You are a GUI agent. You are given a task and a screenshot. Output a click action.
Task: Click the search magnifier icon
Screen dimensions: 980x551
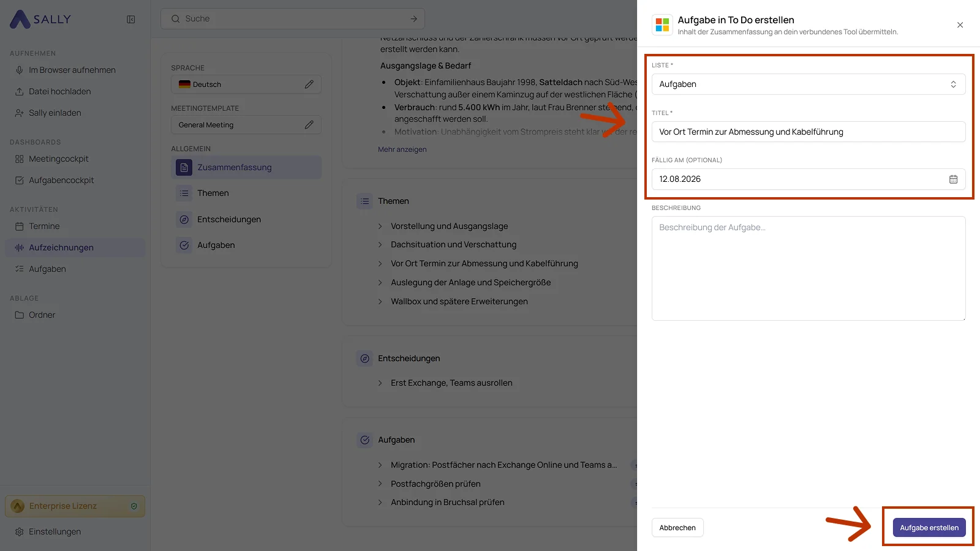click(176, 19)
